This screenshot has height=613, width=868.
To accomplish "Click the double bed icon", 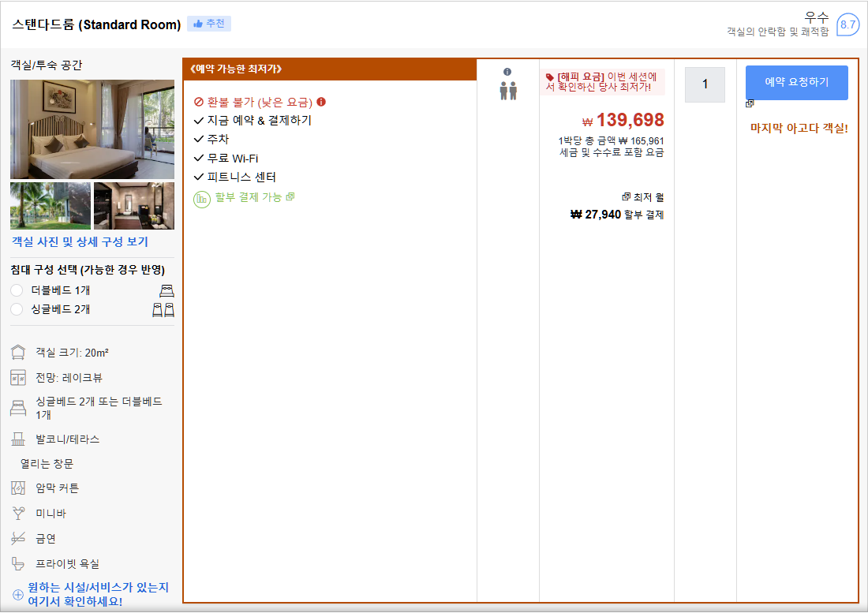I will pyautogui.click(x=166, y=290).
